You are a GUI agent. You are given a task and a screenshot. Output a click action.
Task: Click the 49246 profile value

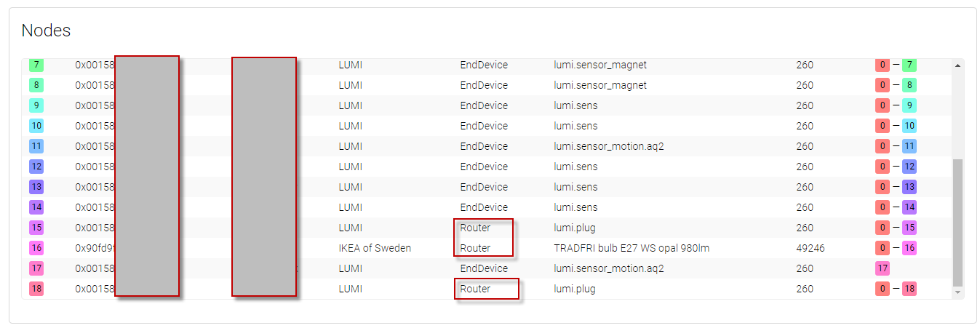pos(810,248)
